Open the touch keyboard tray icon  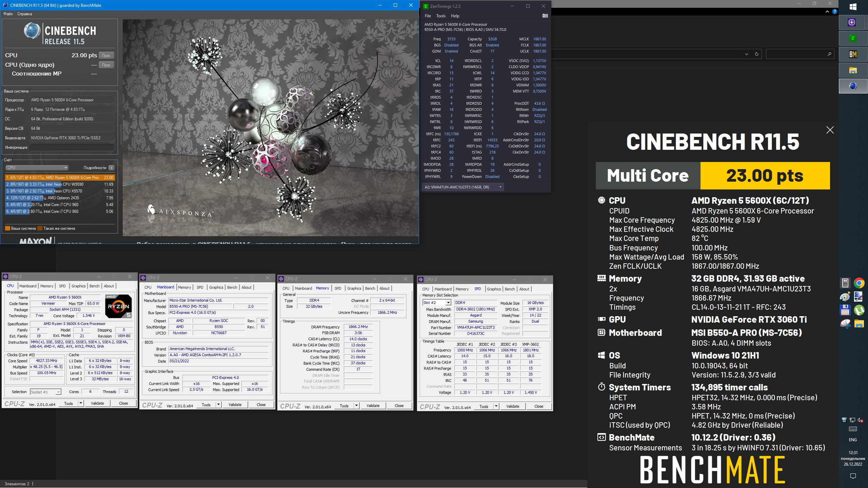[853, 429]
